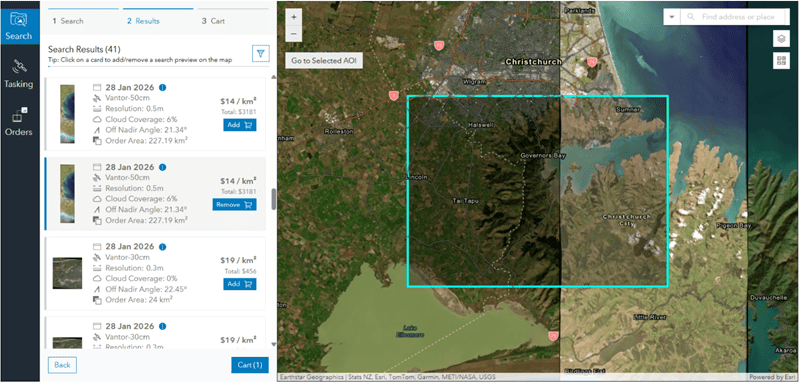Click the Tai Tapu map label
The width and height of the screenshot is (800, 383).
(x=466, y=201)
